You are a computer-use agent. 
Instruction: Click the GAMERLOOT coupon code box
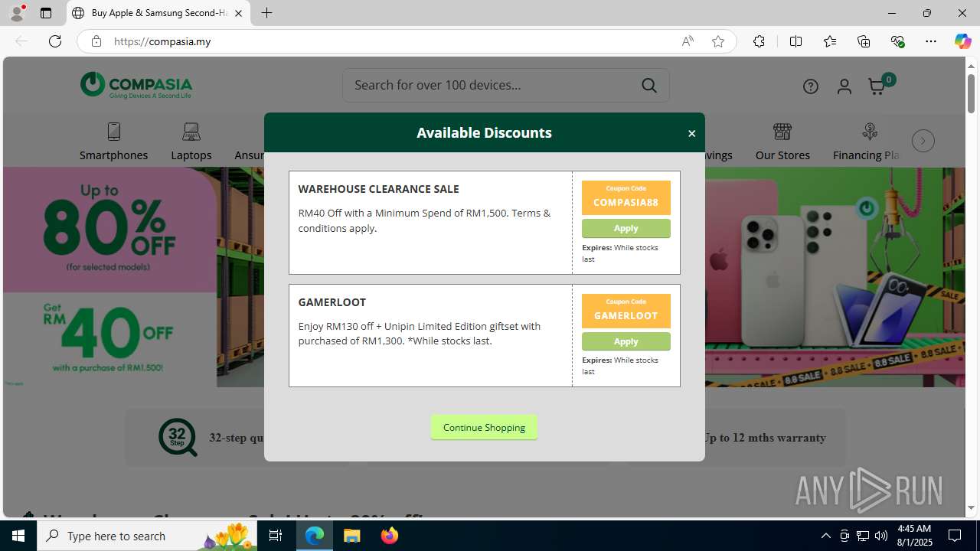pyautogui.click(x=626, y=311)
